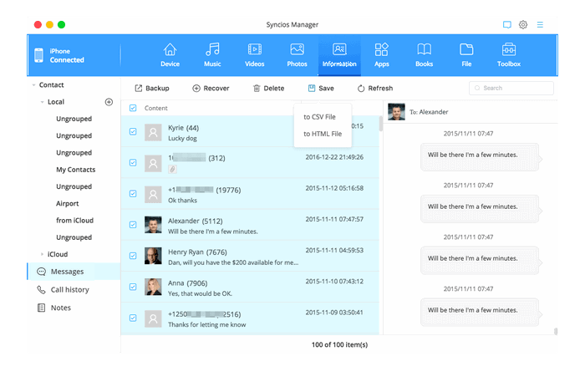Collapse the Local contact group
Viewport: 585px width, 392px height.
[42, 102]
